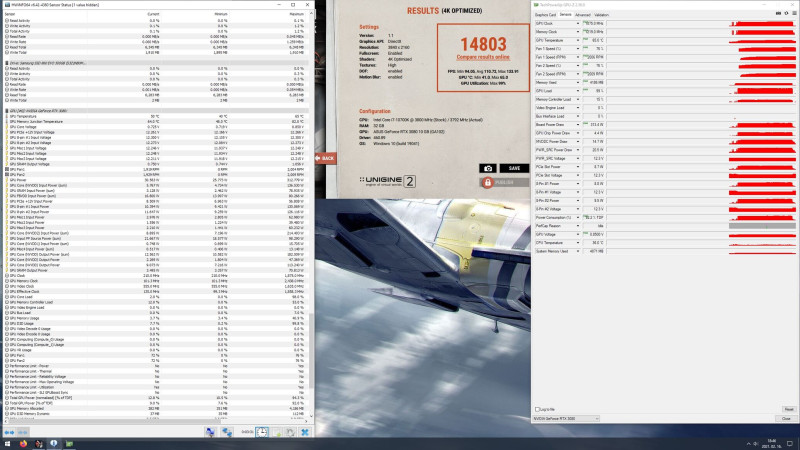Open CPU Temperature dropdown in GPU-Z
The width and height of the screenshot is (800, 450).
(x=578, y=243)
